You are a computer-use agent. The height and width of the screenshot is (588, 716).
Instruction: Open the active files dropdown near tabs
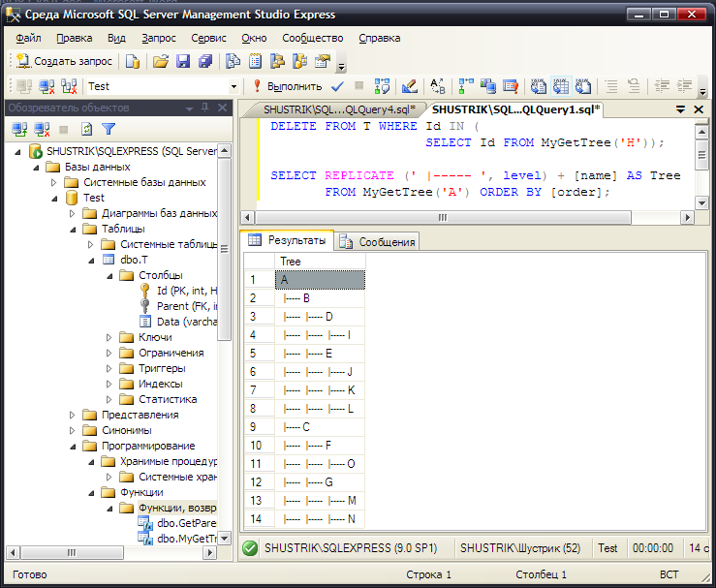point(680,109)
